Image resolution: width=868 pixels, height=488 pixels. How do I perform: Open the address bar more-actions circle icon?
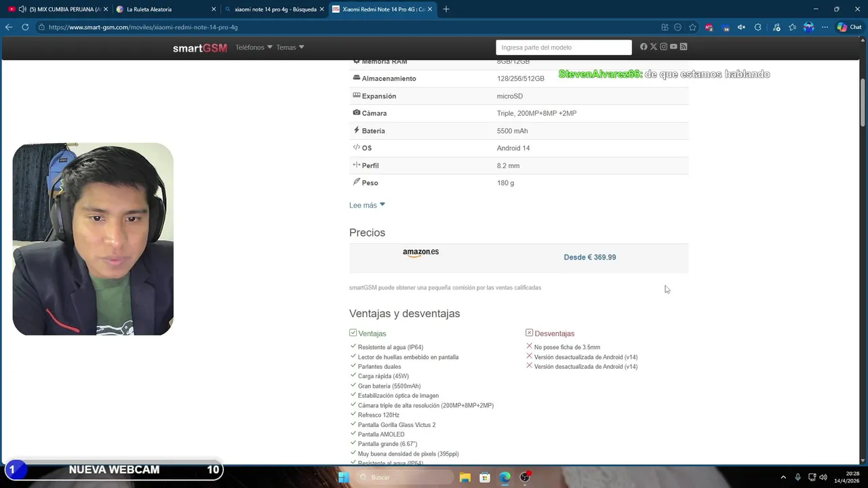(x=677, y=27)
